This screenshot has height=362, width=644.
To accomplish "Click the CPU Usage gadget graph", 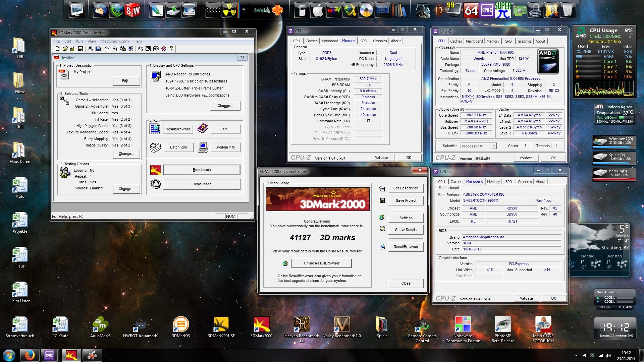I will point(604,88).
